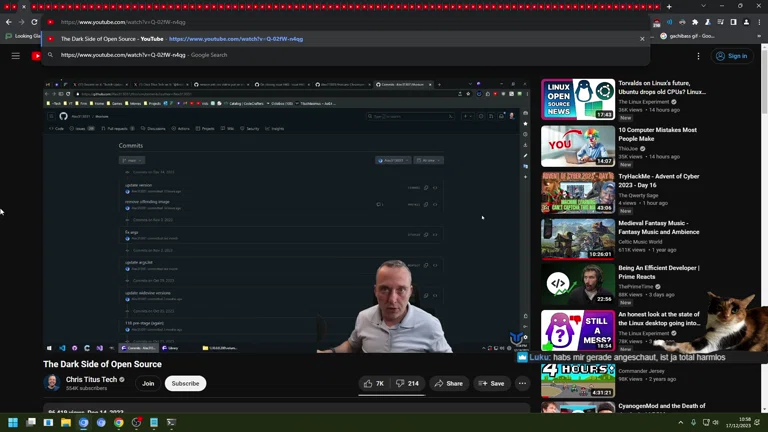Image resolution: width=768 pixels, height=432 pixels.
Task: Open the Chris Titus Tech channel avatar
Action: pos(52,383)
